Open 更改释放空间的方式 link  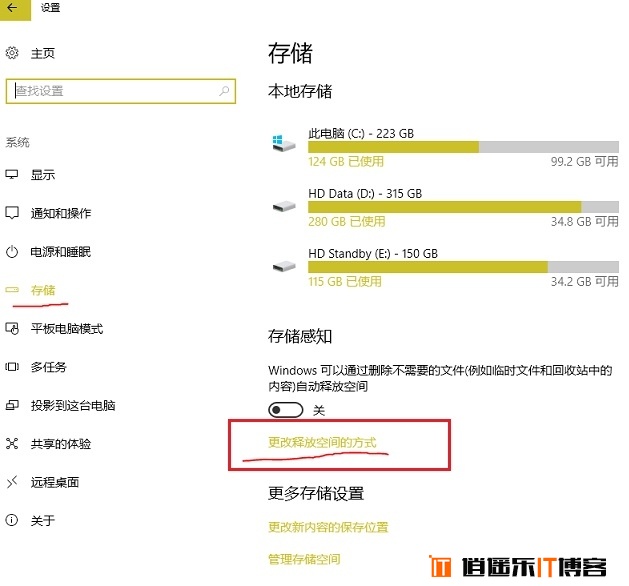click(323, 442)
